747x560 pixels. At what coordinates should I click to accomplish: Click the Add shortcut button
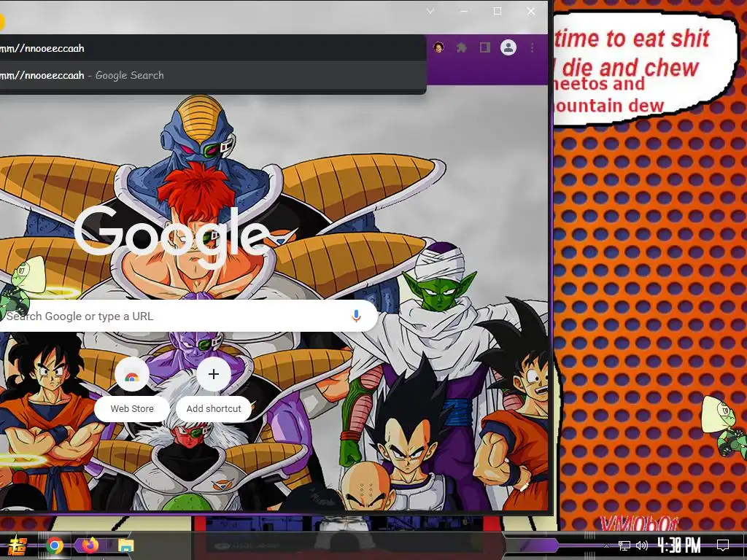tap(214, 389)
